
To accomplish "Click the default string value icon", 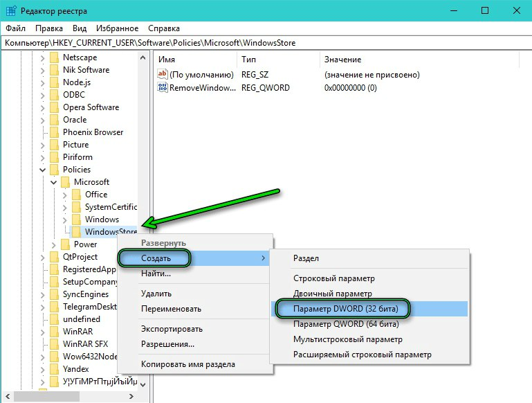I will pyautogui.click(x=163, y=74).
